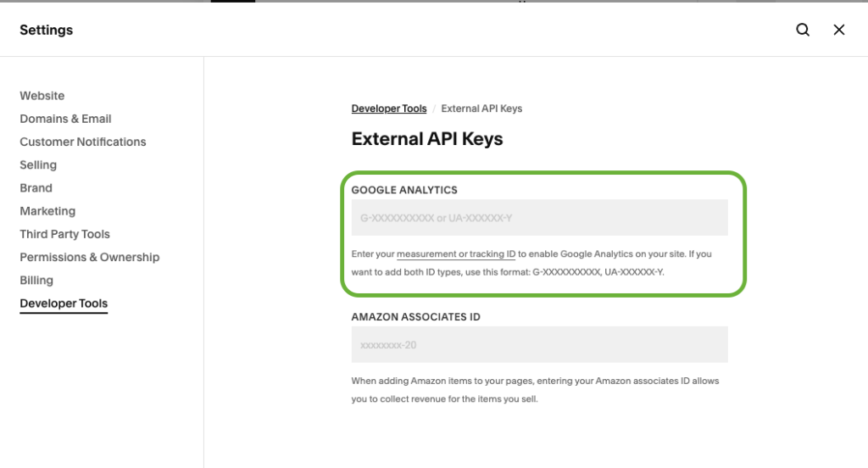Focus the Amazon Associates ID input field

540,344
